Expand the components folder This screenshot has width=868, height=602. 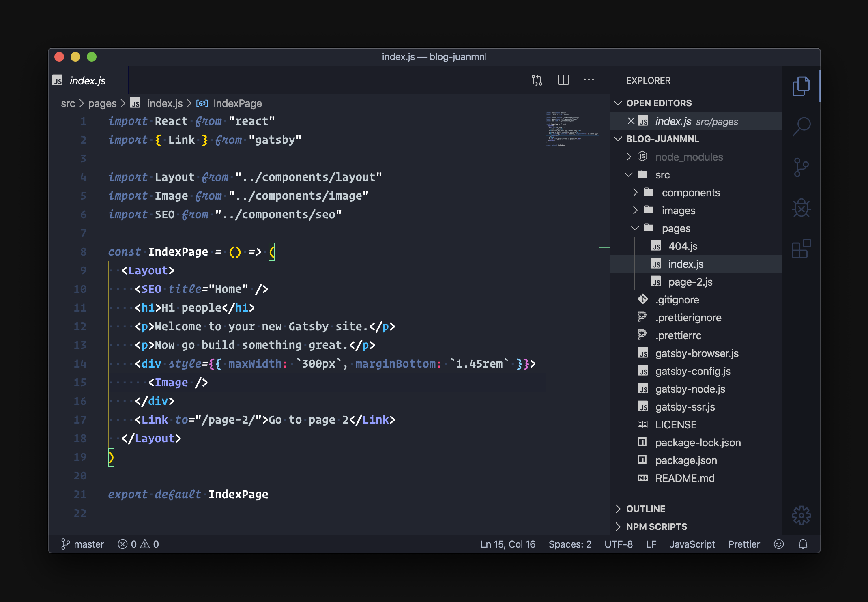690,193
